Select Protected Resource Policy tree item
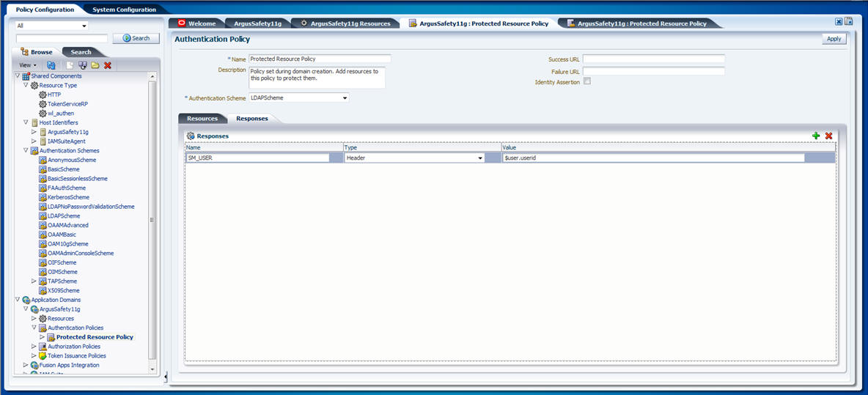The height and width of the screenshot is (395, 868). pyautogui.click(x=95, y=337)
